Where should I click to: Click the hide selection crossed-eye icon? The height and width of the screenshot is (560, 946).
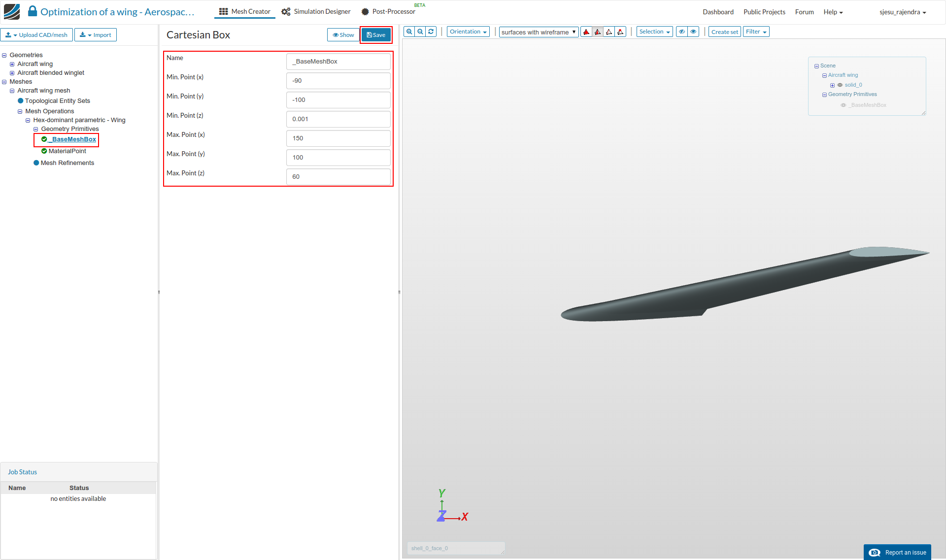682,32
